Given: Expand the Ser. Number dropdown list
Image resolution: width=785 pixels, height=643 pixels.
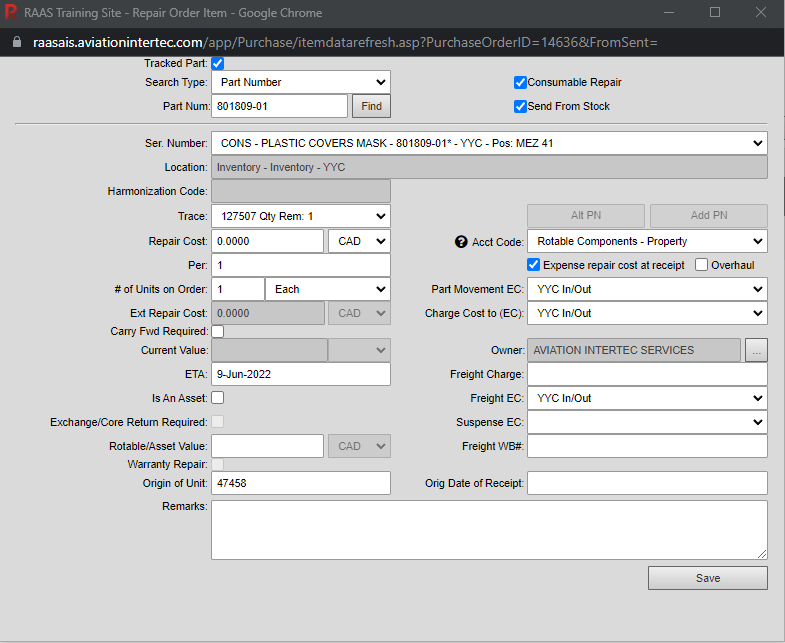Looking at the screenshot, I should pyautogui.click(x=489, y=143).
